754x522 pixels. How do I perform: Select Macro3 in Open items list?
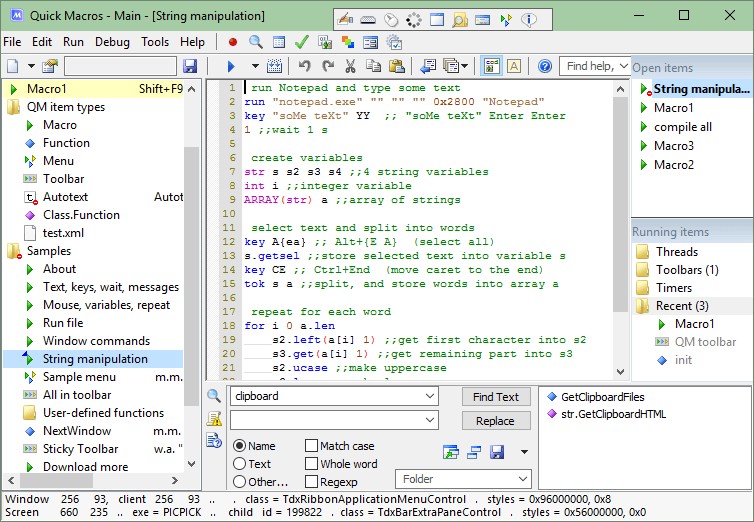pyautogui.click(x=673, y=146)
